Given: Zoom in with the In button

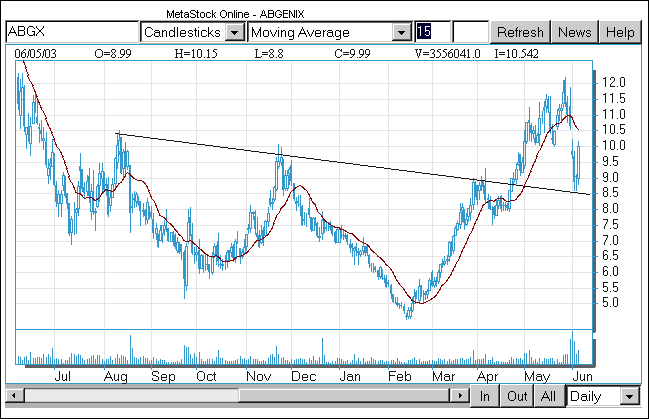Looking at the screenshot, I should click(485, 396).
